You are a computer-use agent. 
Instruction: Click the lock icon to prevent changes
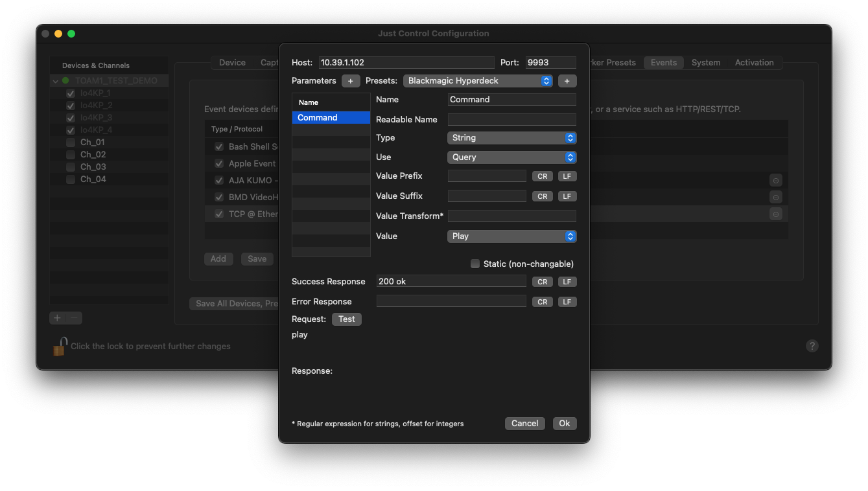click(60, 346)
